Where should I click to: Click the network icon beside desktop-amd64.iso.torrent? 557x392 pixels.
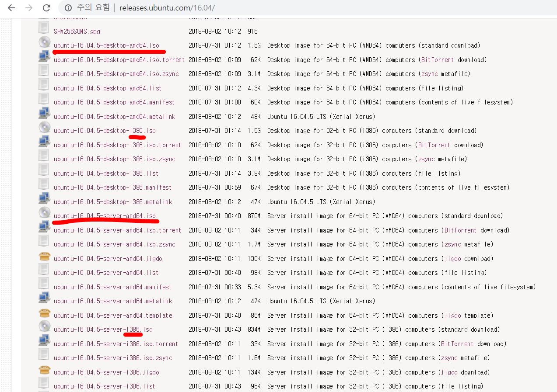pos(44,56)
